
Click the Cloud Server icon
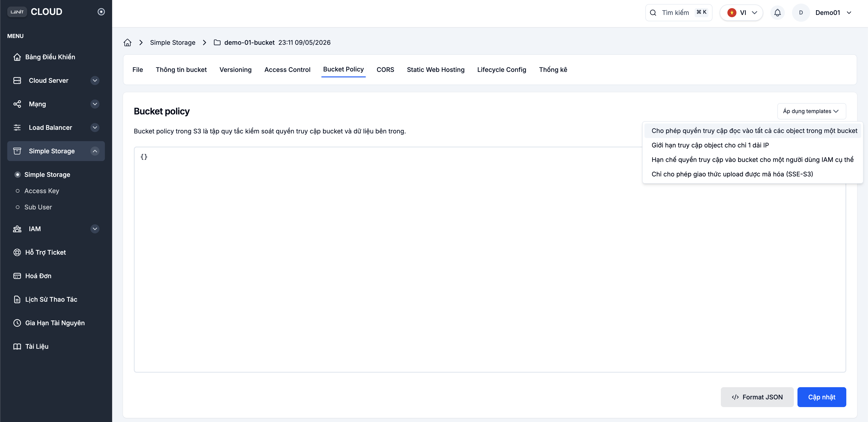pos(17,81)
